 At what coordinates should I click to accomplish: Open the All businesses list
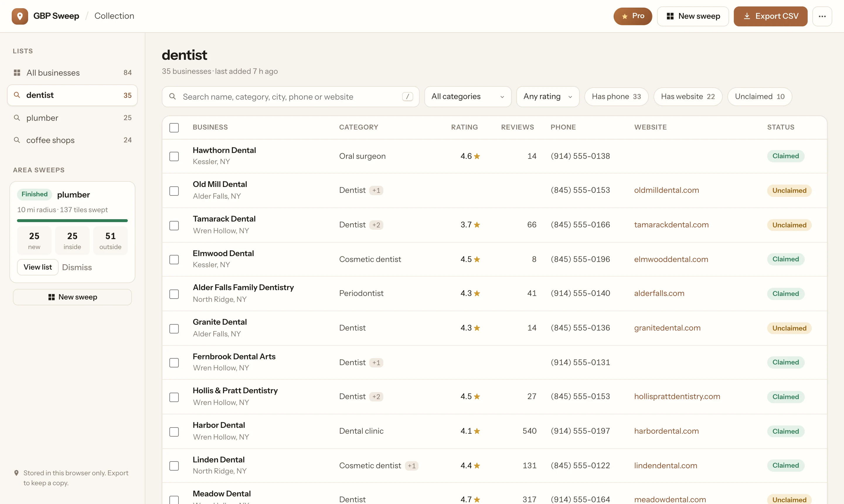[72, 73]
